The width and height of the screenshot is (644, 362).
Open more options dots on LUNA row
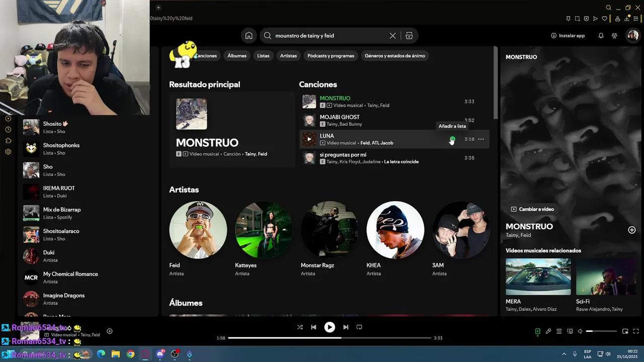481,139
